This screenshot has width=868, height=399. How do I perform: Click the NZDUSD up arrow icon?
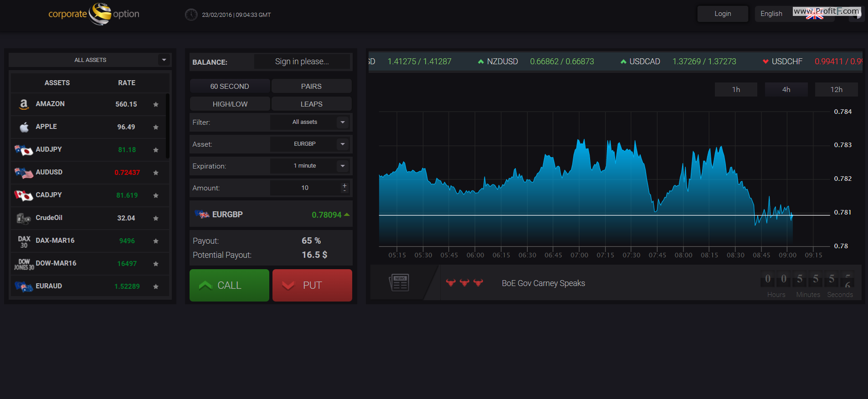pyautogui.click(x=480, y=61)
